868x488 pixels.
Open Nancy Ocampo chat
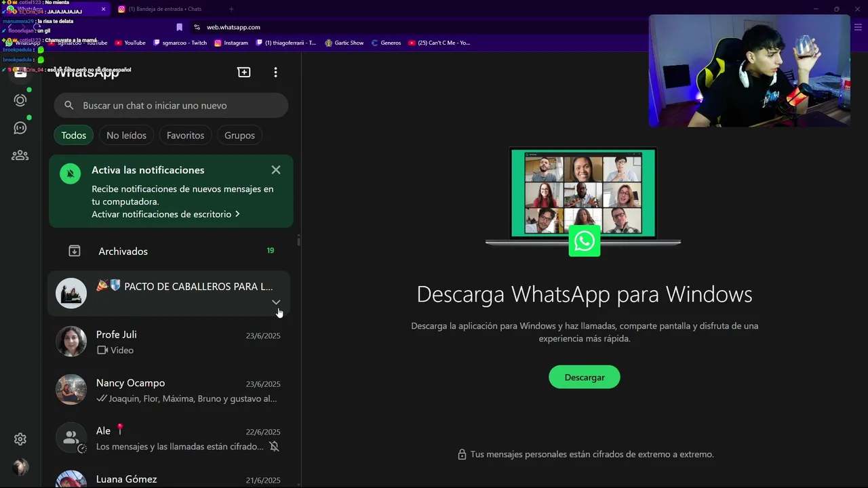point(169,390)
